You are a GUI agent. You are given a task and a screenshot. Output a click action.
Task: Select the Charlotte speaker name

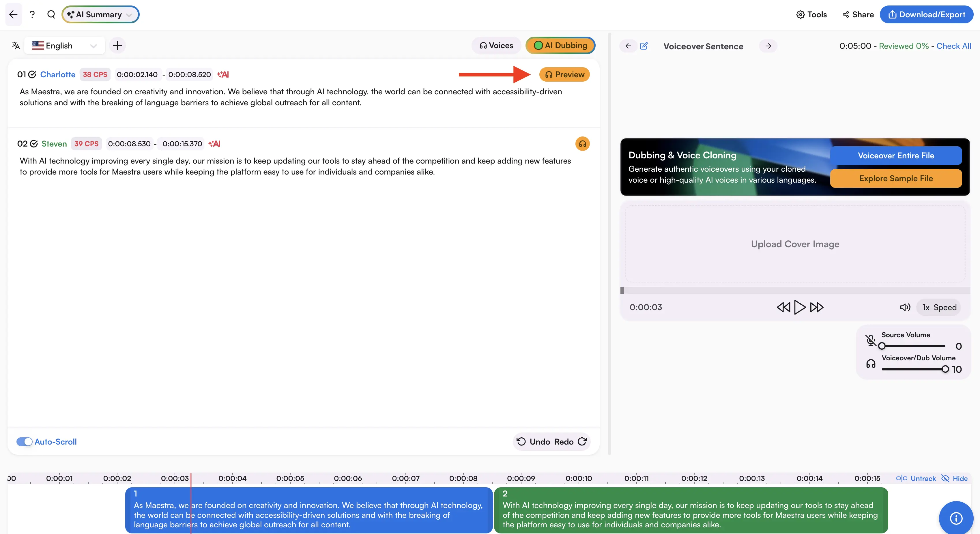pos(58,74)
